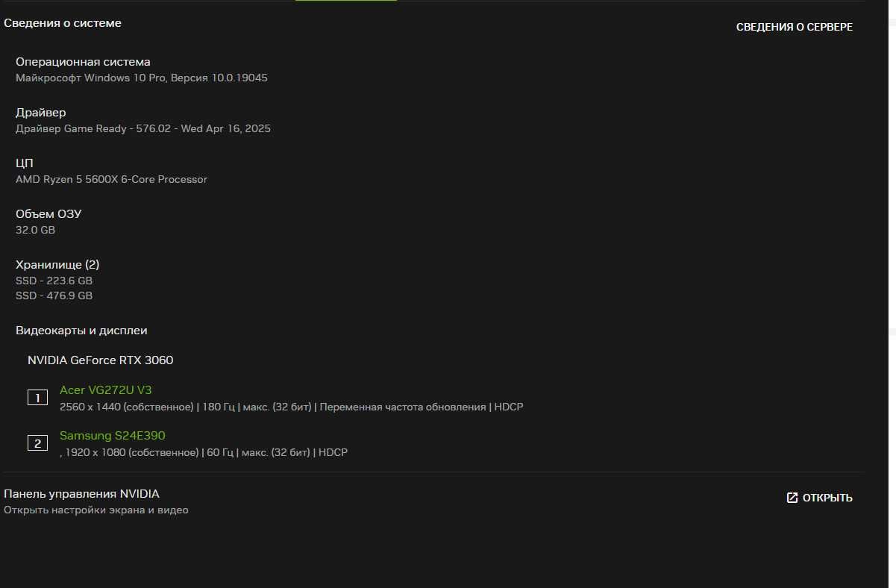Select the «Операционная система» label
896x588 pixels.
click(x=83, y=62)
